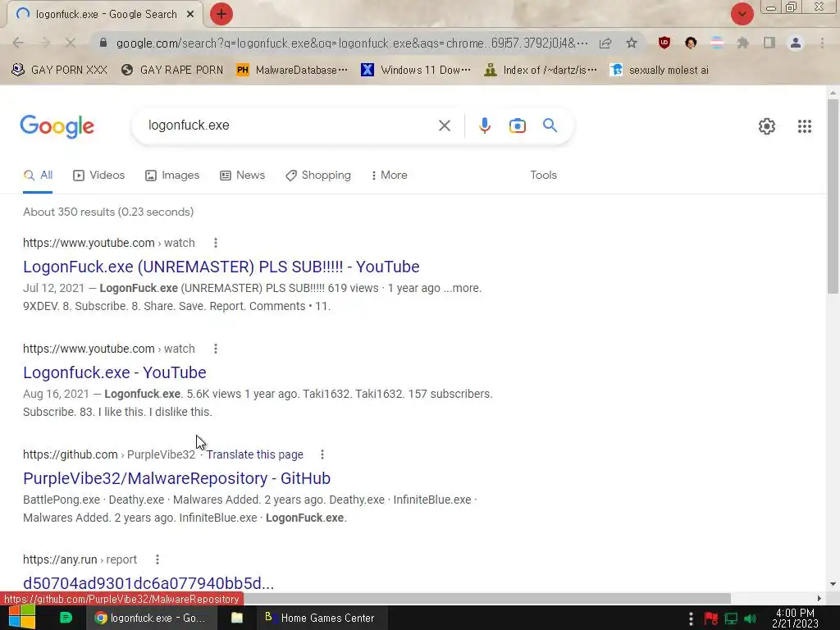Toggle the browser side panel
The height and width of the screenshot is (630, 840).
pos(769,43)
